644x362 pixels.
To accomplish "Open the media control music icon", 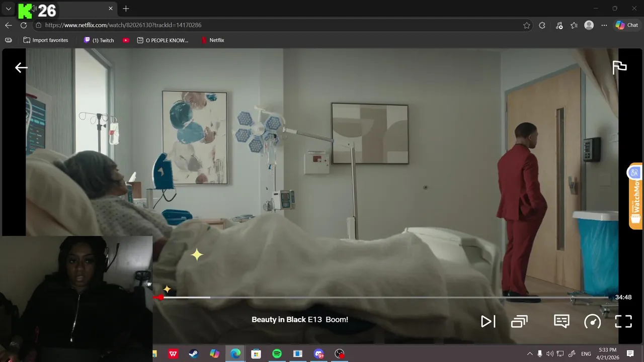I will click(559, 25).
